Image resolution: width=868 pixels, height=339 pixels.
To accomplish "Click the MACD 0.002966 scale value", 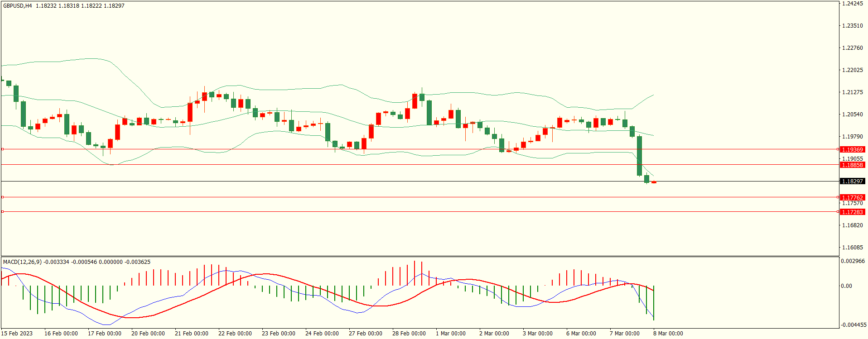I will point(853,261).
